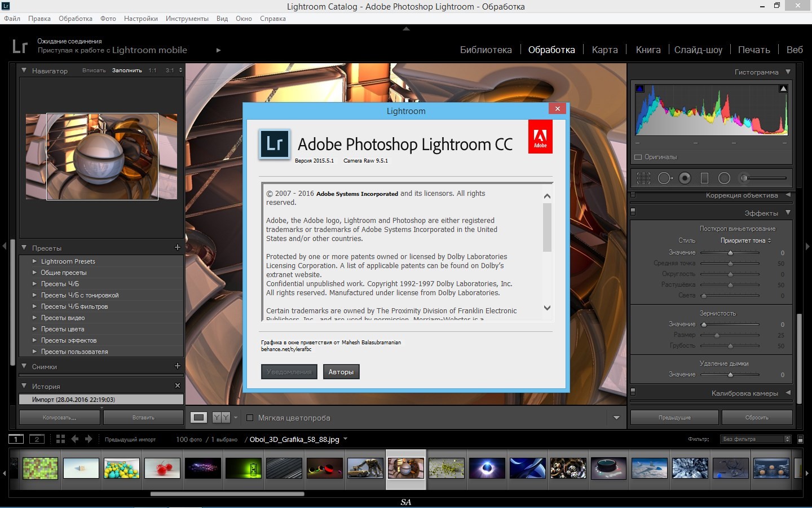
Task: Click the Удаление дымки Значение slider
Action: coord(730,375)
